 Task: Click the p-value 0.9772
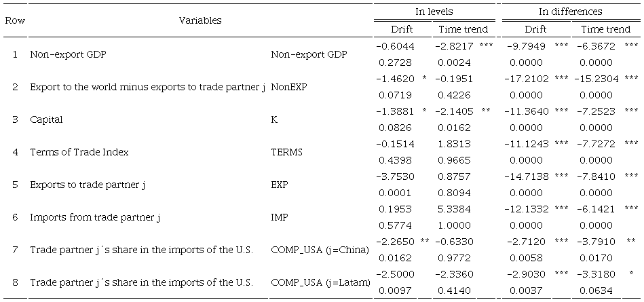(453, 259)
